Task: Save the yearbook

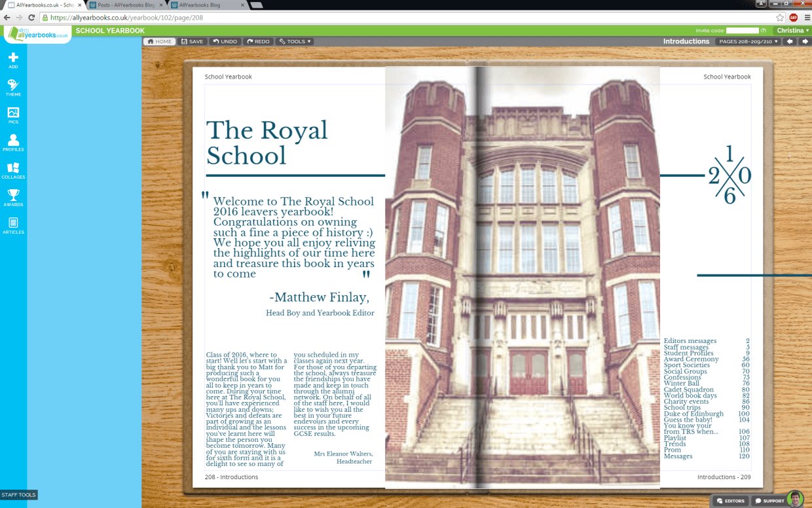Action: click(x=193, y=41)
